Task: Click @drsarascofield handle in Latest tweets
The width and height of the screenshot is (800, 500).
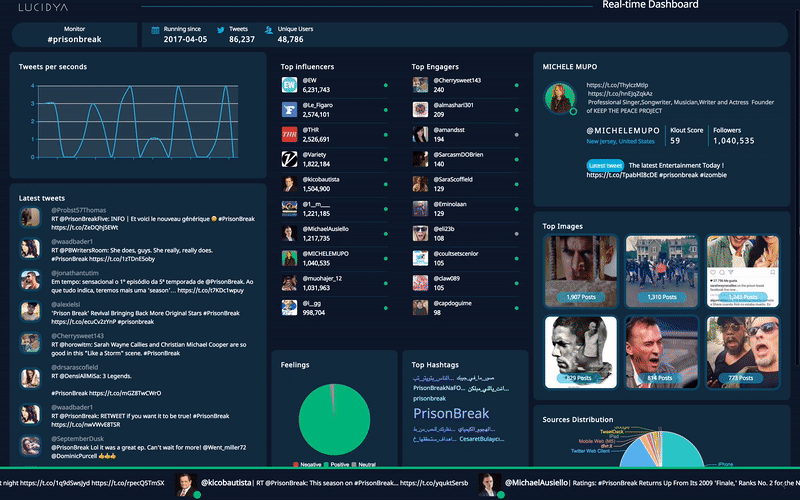Action: pyautogui.click(x=74, y=367)
